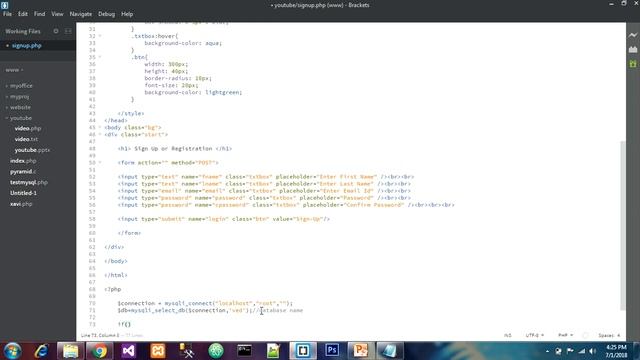The height and width of the screenshot is (360, 640).
Task: Open the Debug menu
Action: click(106, 14)
